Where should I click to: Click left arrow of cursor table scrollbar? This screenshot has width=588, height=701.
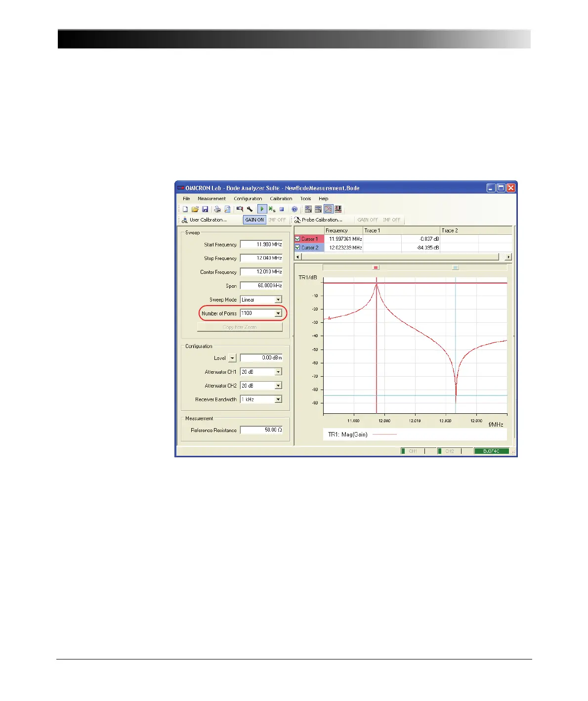point(297,257)
